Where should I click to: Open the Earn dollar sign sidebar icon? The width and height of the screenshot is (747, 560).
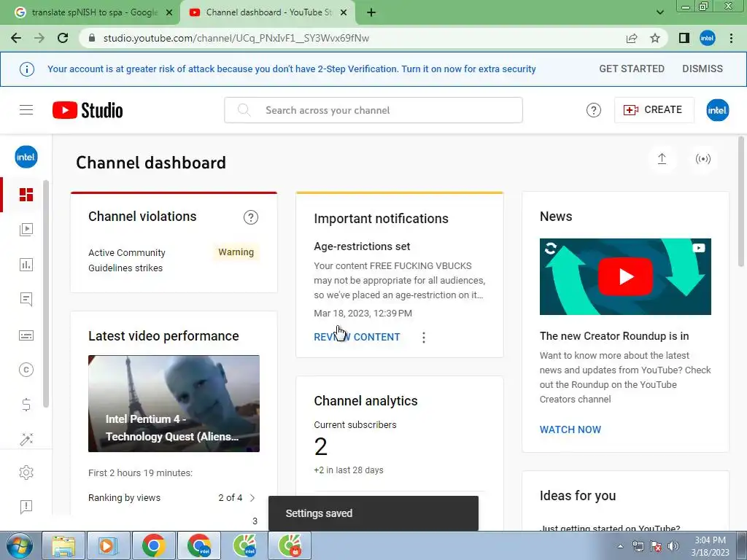point(26,405)
